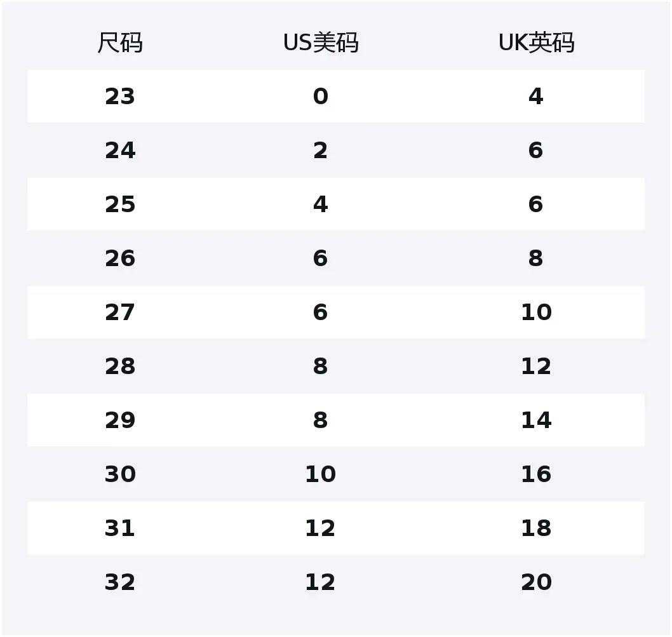672x637 pixels.
Task: Select size 25 in the 尺码 column
Action: click(120, 205)
